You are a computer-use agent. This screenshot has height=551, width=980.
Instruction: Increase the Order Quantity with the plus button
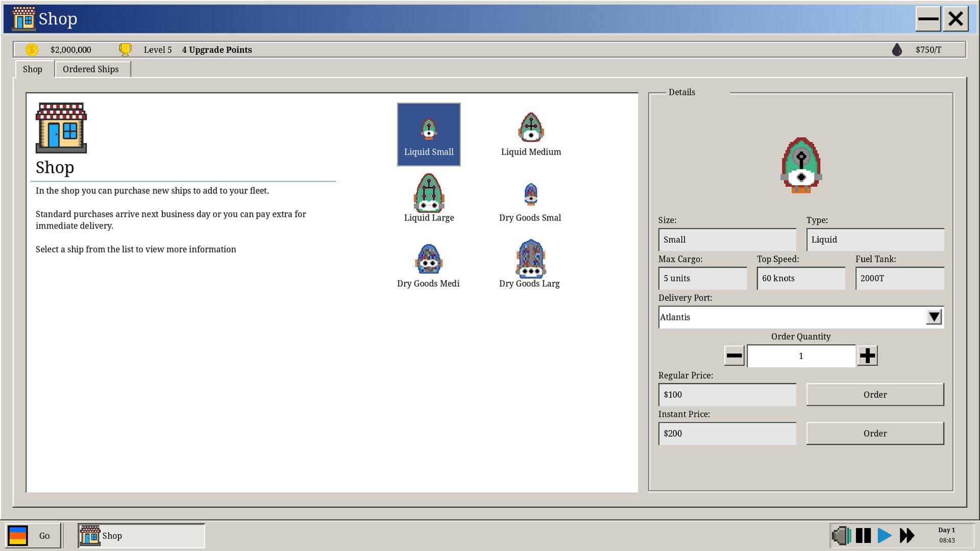tap(868, 356)
